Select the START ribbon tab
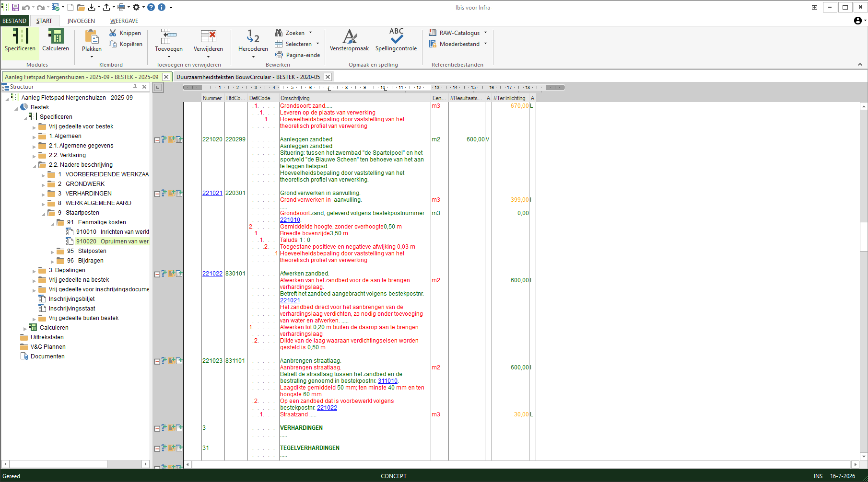This screenshot has height=482, width=868. point(44,21)
